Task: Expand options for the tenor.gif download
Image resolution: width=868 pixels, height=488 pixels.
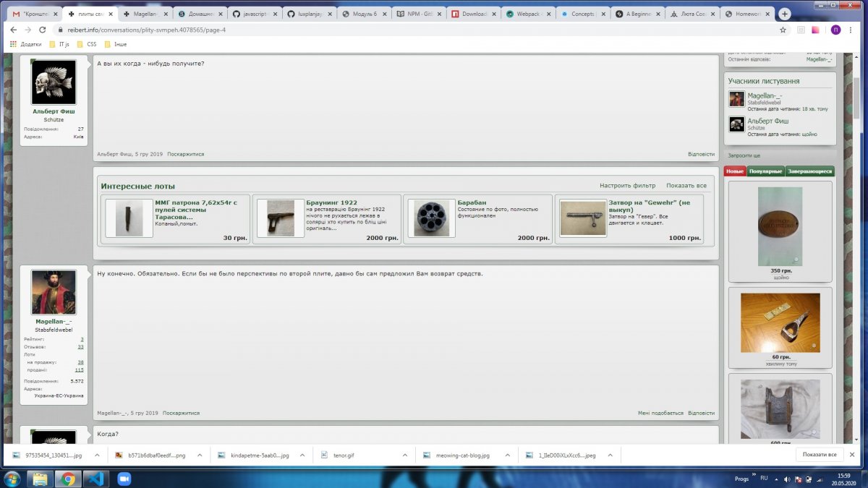Action: point(404,455)
